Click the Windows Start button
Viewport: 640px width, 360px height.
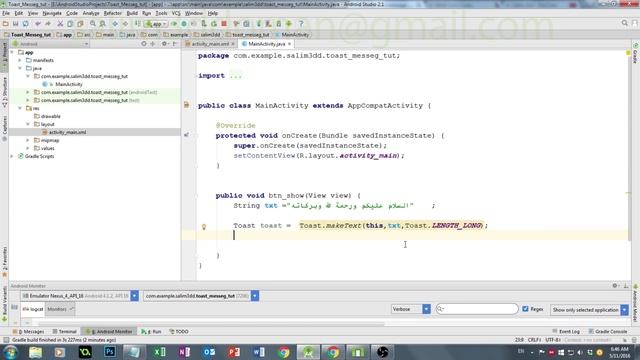pyautogui.click(x=10, y=352)
